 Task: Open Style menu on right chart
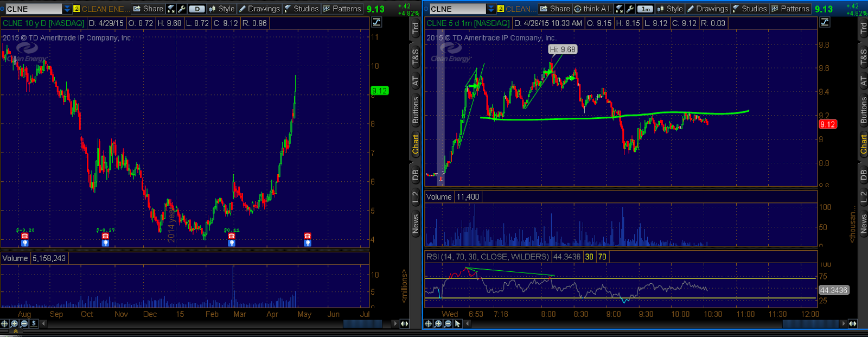click(670, 9)
